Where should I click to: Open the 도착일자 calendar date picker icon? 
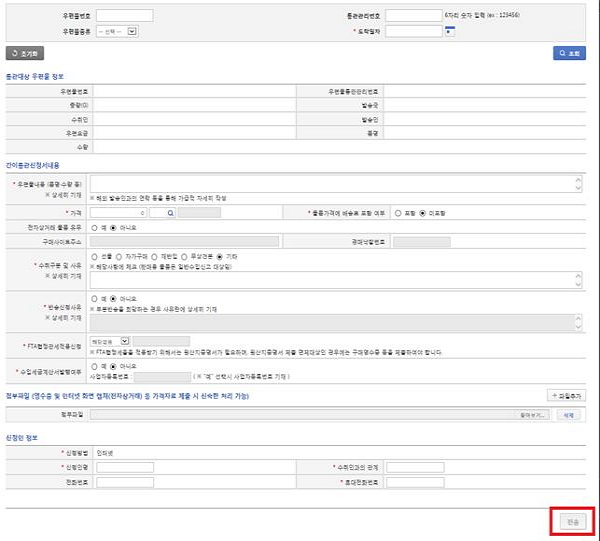click(x=449, y=31)
